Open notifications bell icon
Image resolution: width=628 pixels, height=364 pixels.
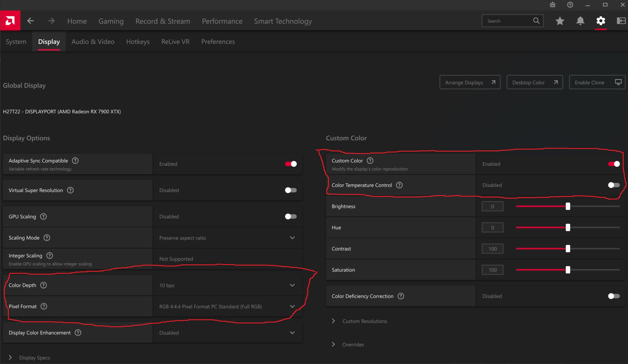[580, 21]
